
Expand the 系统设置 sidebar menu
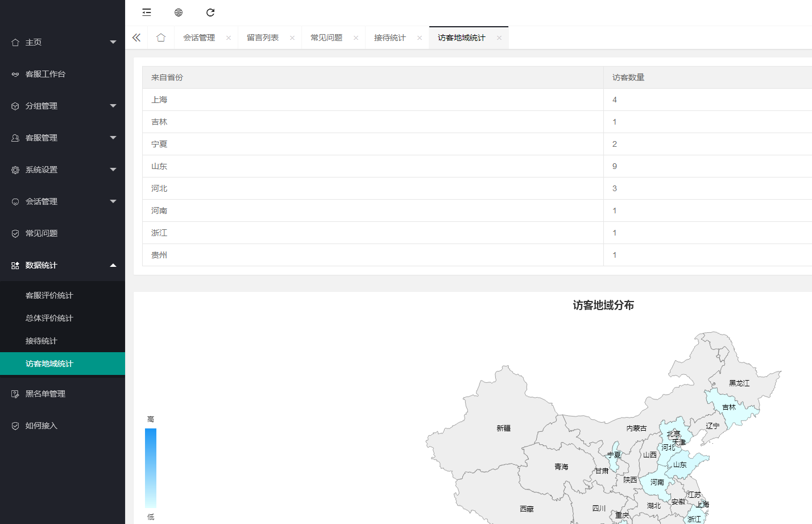[x=63, y=170]
